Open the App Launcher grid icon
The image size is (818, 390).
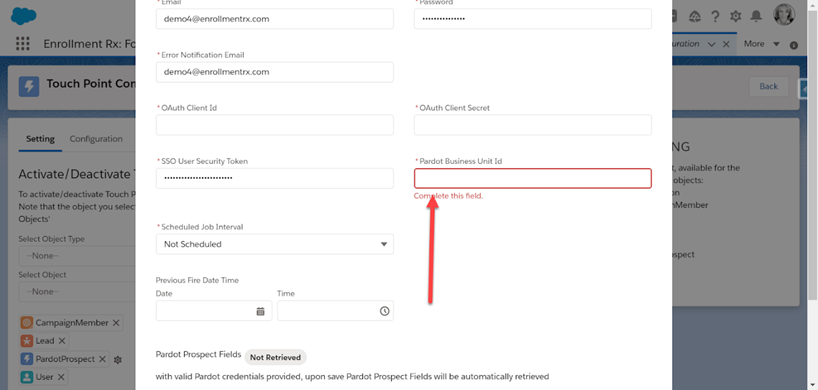pyautogui.click(x=22, y=44)
